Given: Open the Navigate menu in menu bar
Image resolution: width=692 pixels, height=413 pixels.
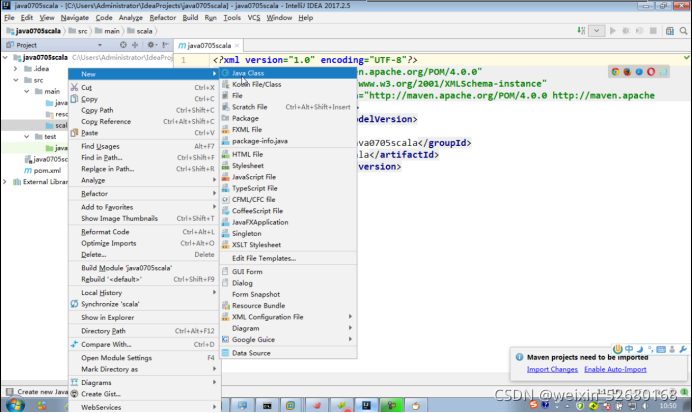Looking at the screenshot, I should [x=75, y=18].
